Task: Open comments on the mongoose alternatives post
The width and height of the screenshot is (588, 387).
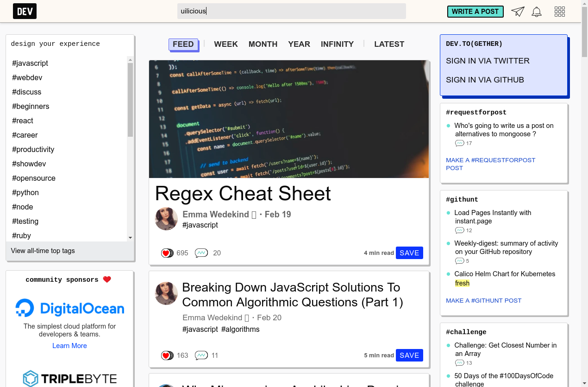Action: click(460, 143)
